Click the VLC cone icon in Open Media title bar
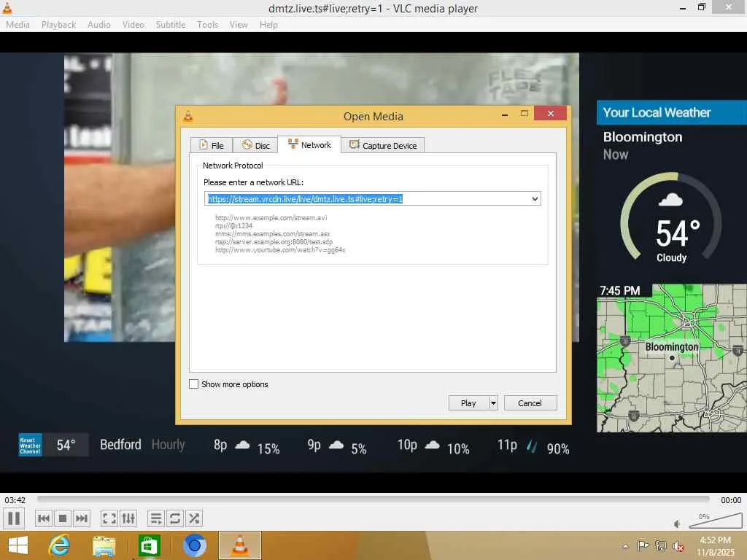This screenshot has width=747, height=560. (x=188, y=116)
